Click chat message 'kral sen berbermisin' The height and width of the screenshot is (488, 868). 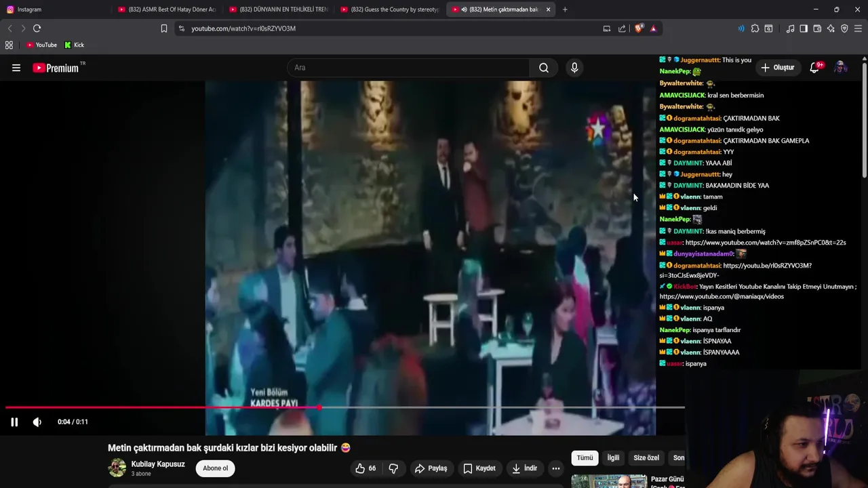735,96
